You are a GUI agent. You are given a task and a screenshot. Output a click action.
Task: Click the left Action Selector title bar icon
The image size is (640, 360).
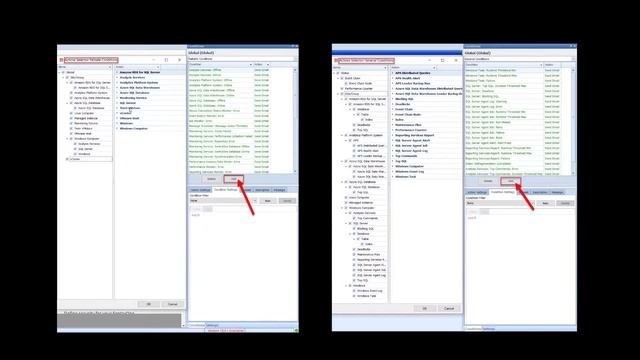click(61, 60)
